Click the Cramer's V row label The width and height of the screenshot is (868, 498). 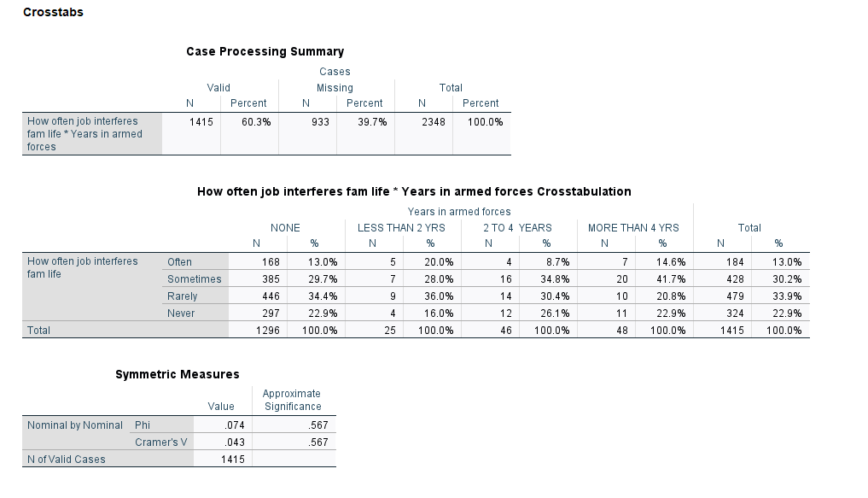160,442
